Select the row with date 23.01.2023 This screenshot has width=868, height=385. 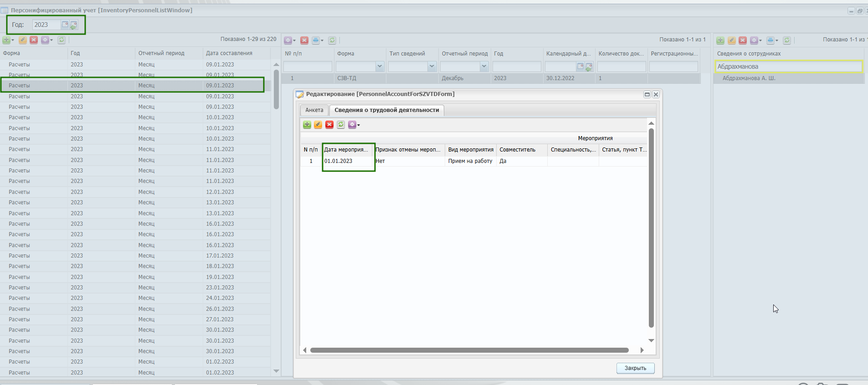click(135, 288)
